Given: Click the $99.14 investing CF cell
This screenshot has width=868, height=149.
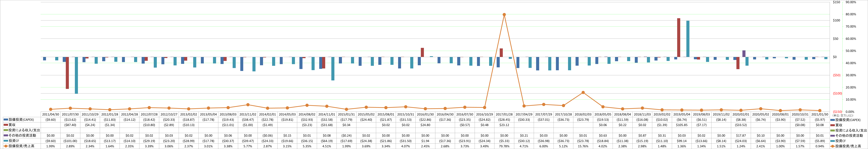Looking at the screenshot, I should [682, 141].
